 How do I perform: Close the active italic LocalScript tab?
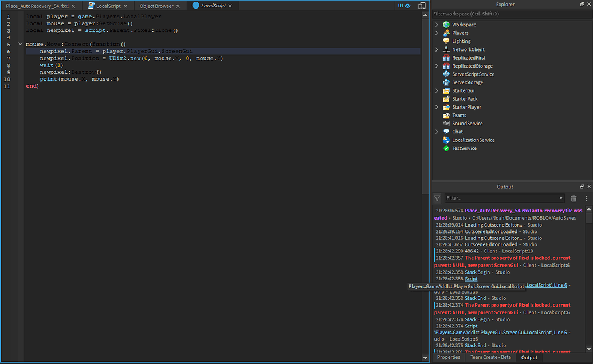(x=230, y=6)
